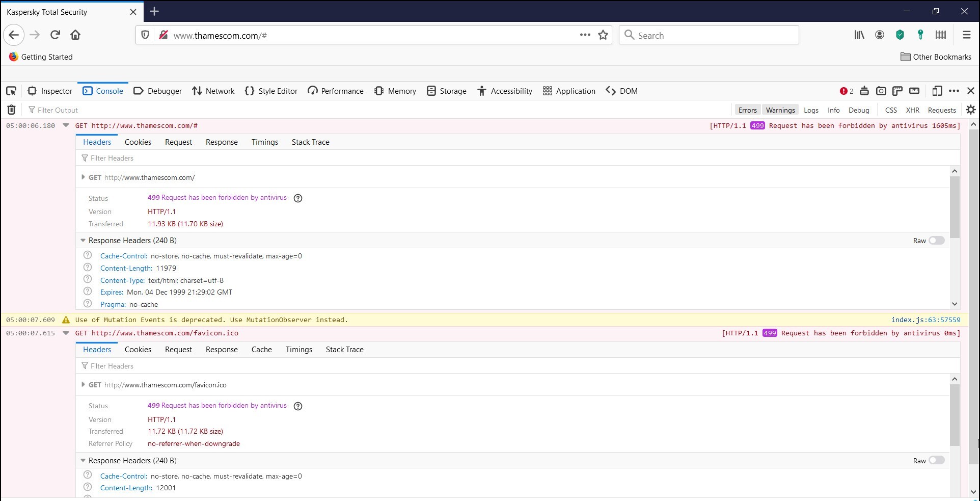This screenshot has width=980, height=501.
Task: Open Cache tab of favicon request
Action: [x=261, y=350]
